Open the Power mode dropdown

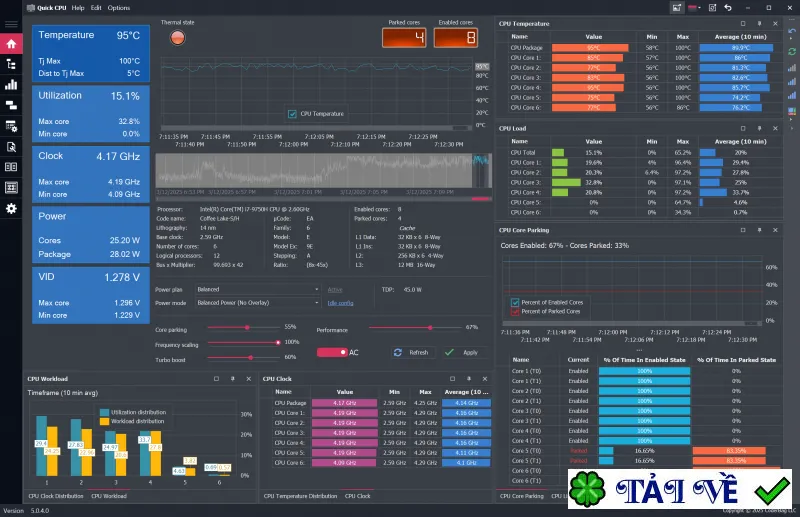tap(258, 303)
